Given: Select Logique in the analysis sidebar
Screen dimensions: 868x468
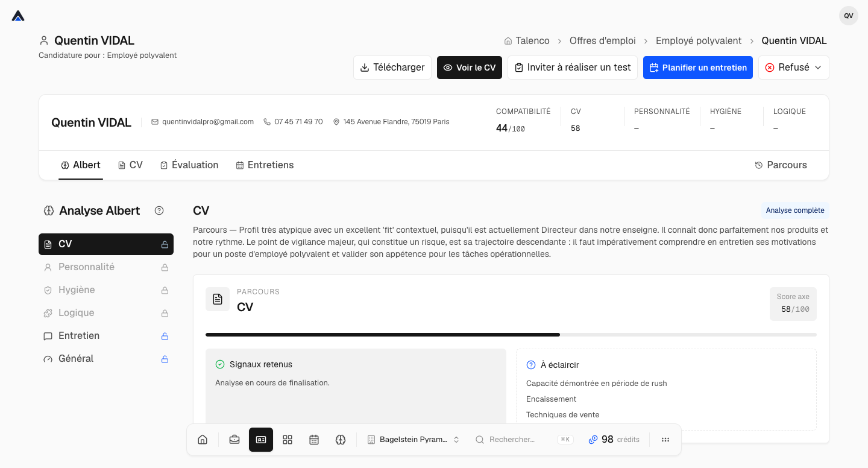Looking at the screenshot, I should [106, 313].
